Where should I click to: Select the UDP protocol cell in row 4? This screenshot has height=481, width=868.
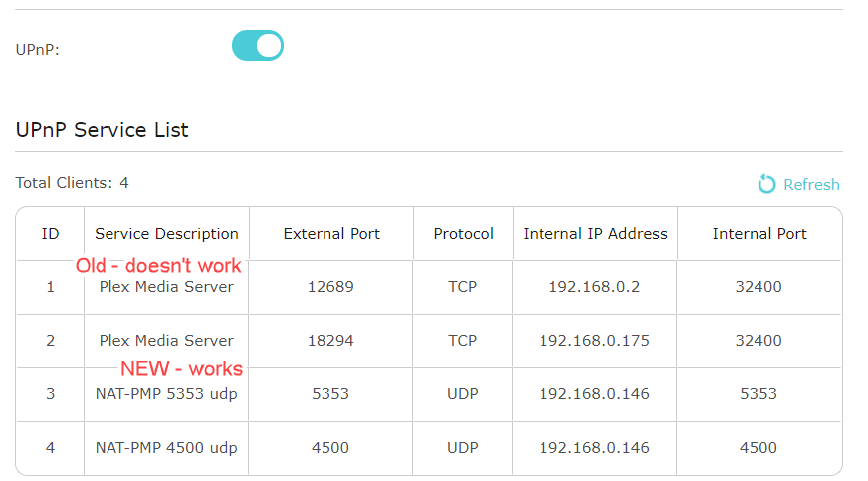(x=462, y=448)
